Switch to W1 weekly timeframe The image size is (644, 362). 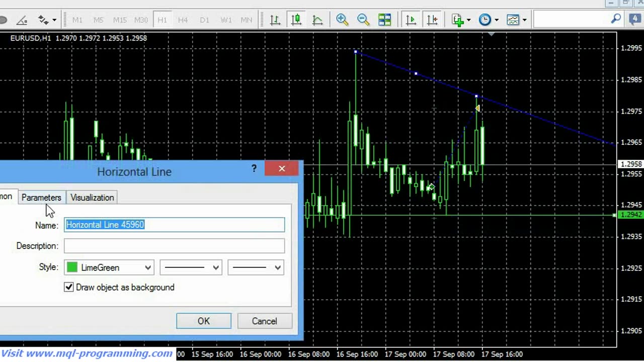(226, 20)
